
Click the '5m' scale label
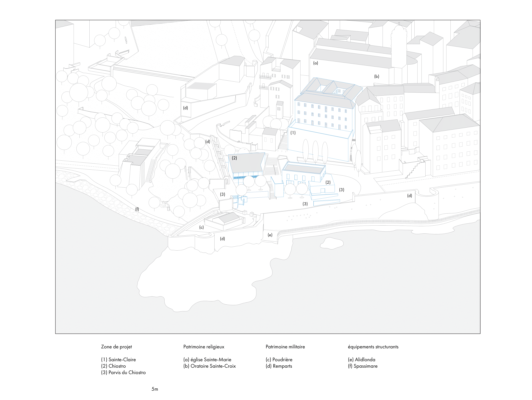tap(155, 389)
